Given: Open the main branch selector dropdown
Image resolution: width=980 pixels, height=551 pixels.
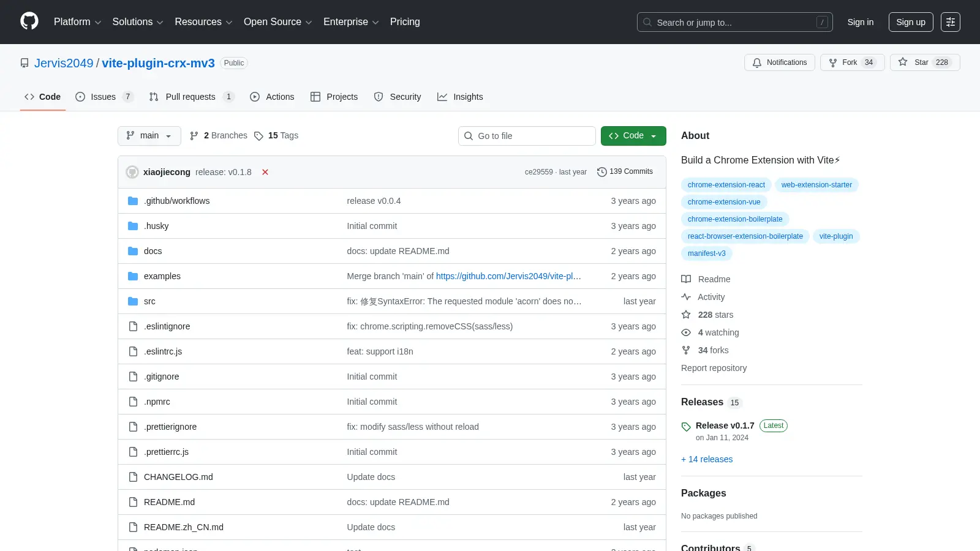Looking at the screenshot, I should coord(149,136).
